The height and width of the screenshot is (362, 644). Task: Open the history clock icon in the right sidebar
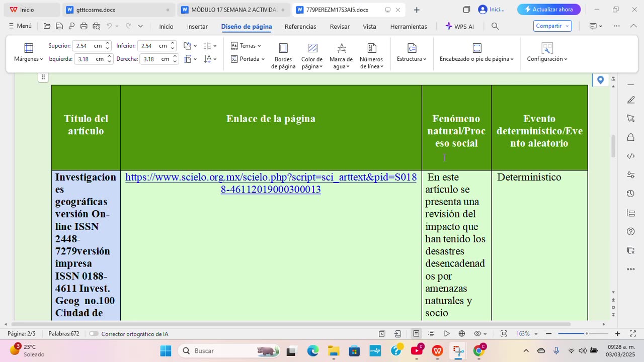point(631,194)
